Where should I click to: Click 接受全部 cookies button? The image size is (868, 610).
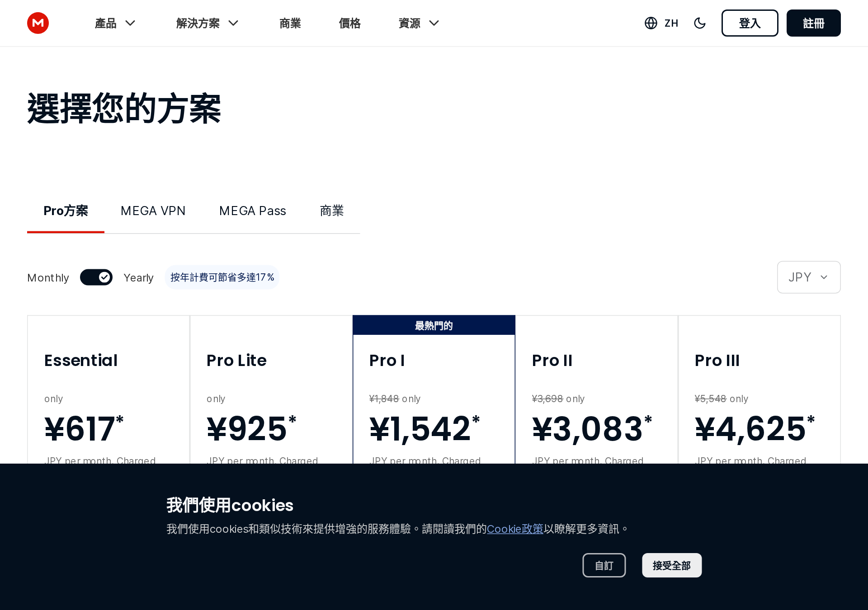pyautogui.click(x=672, y=565)
